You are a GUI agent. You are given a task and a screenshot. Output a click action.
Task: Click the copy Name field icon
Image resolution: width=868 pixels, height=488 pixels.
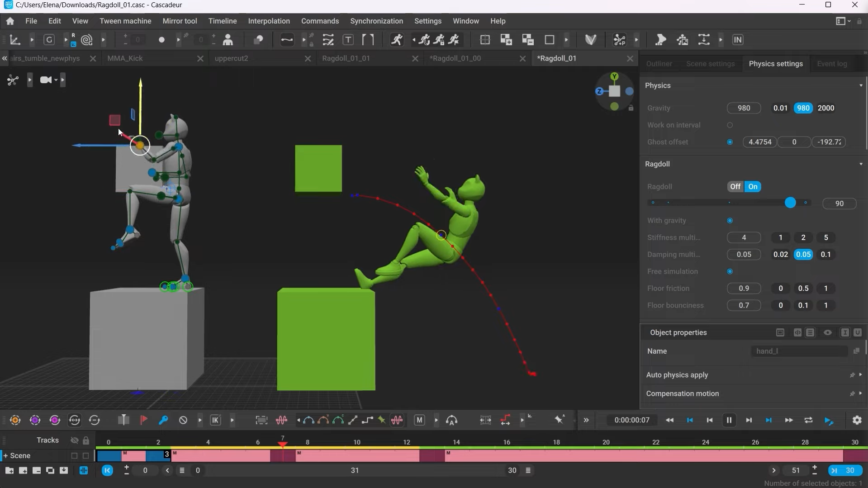click(856, 351)
